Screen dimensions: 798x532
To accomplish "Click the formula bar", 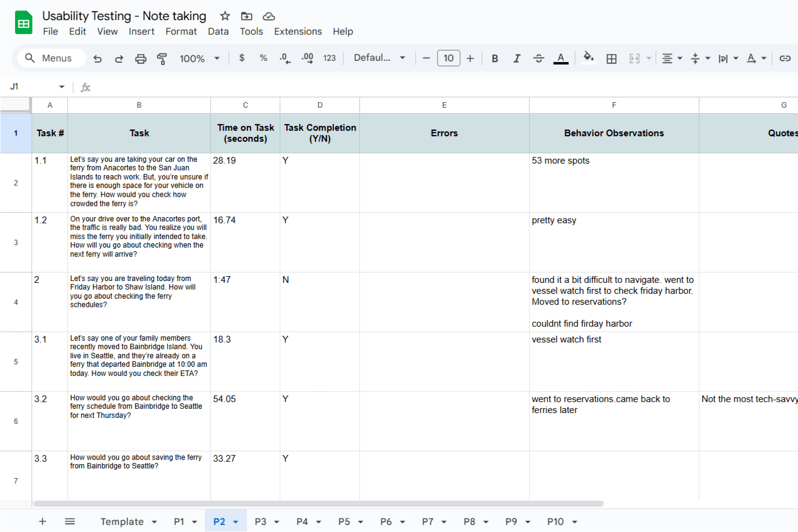I will pos(441,87).
